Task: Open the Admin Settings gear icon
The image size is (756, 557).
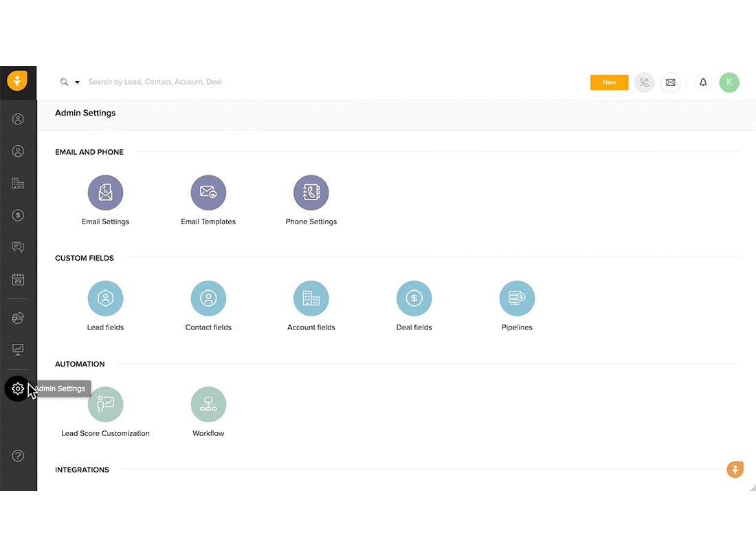Action: click(18, 389)
